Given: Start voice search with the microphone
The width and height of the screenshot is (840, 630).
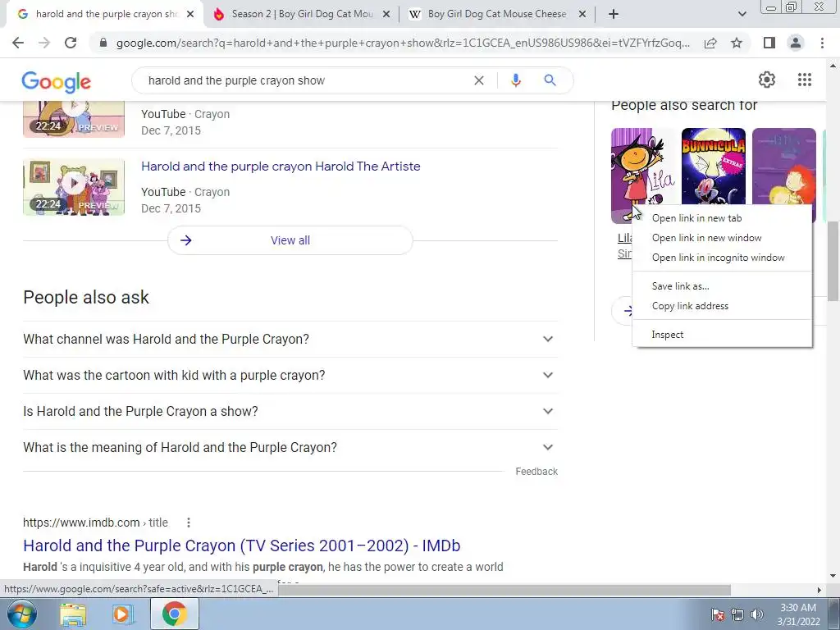Looking at the screenshot, I should click(x=515, y=80).
